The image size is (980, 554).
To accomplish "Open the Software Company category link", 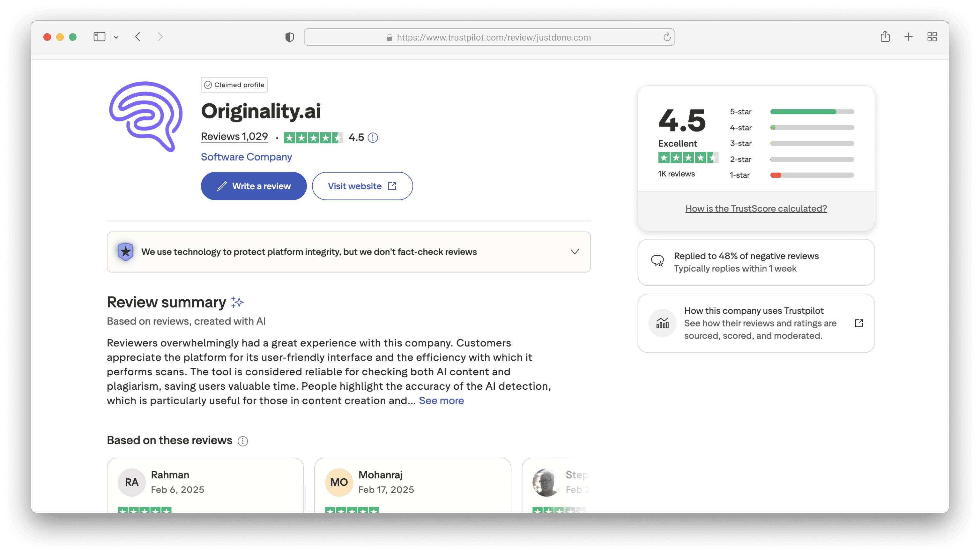I will pos(246,157).
